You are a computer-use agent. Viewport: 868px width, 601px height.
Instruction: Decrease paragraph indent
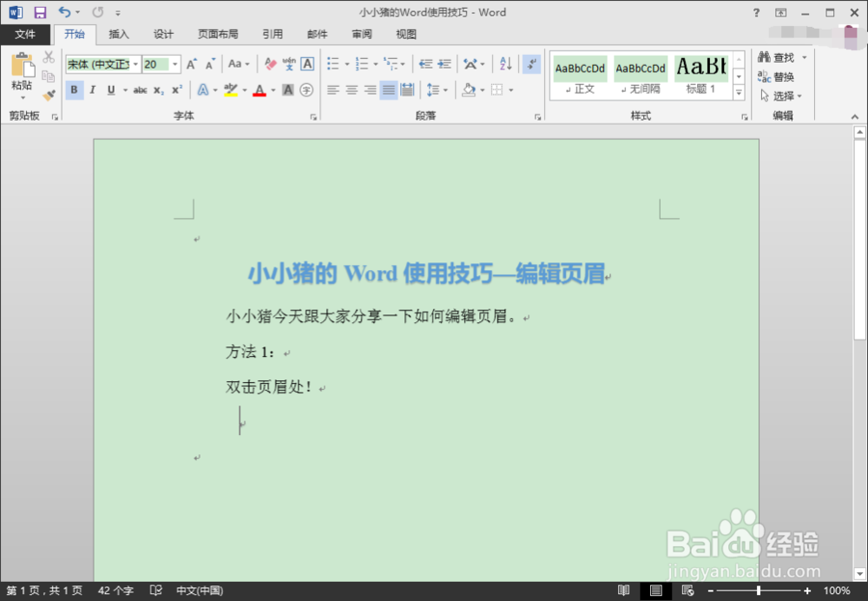[x=425, y=64]
